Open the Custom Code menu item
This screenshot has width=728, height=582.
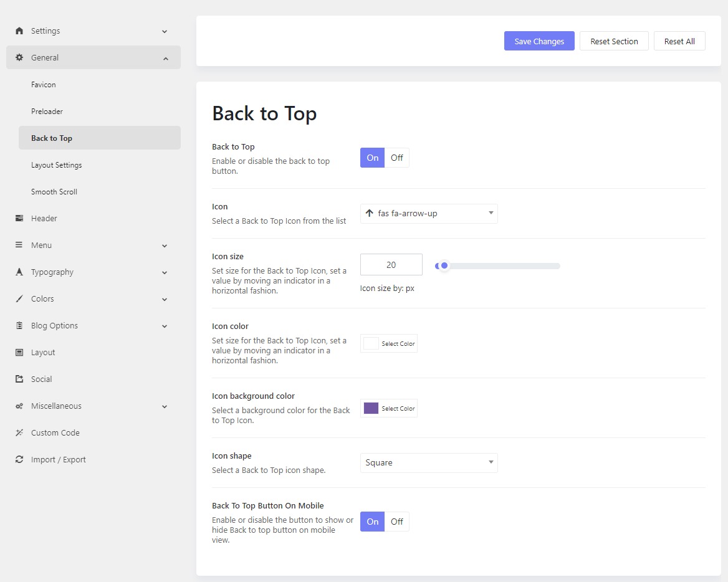pos(93,432)
